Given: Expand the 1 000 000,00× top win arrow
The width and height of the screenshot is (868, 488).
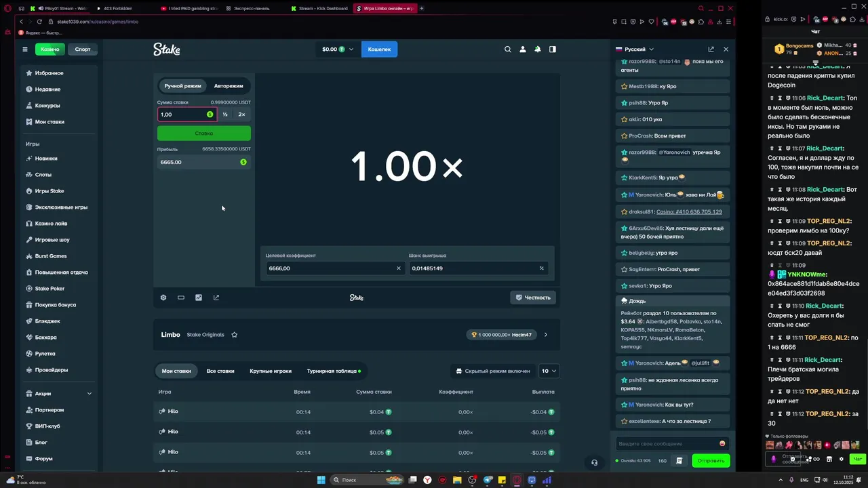Looking at the screenshot, I should pos(546,334).
